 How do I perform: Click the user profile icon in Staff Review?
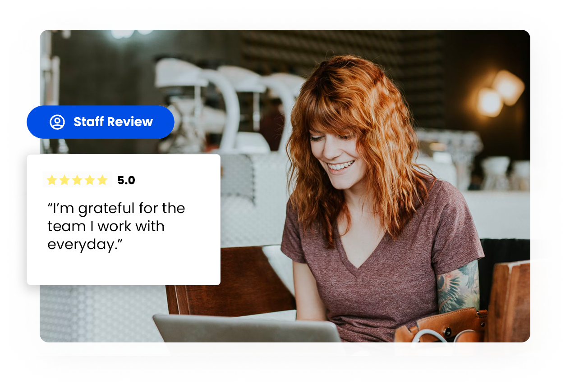click(x=57, y=122)
